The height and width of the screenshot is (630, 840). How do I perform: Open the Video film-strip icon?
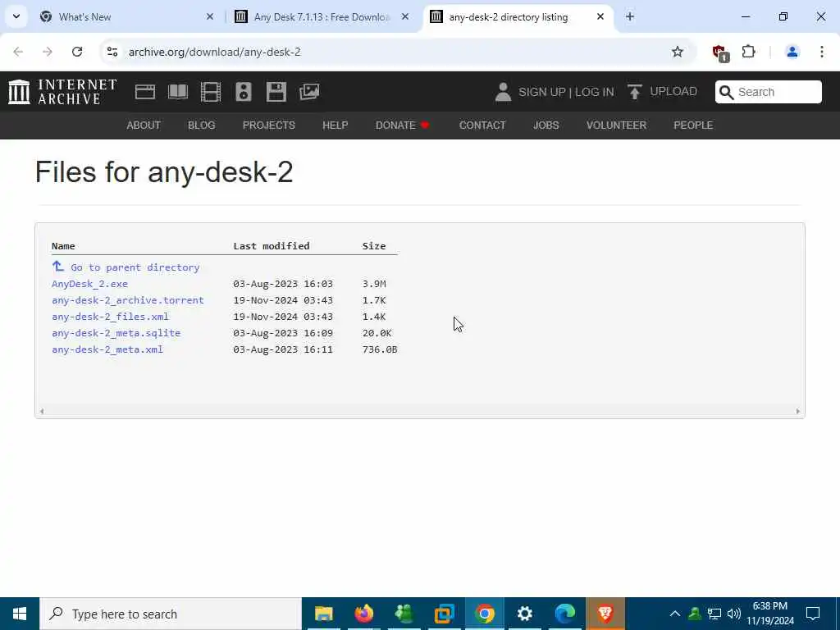pos(211,92)
